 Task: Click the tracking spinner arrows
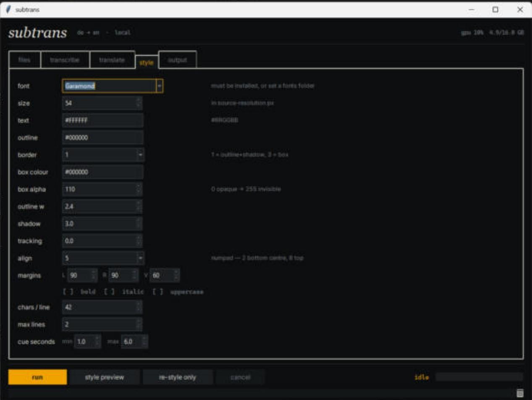[139, 241]
